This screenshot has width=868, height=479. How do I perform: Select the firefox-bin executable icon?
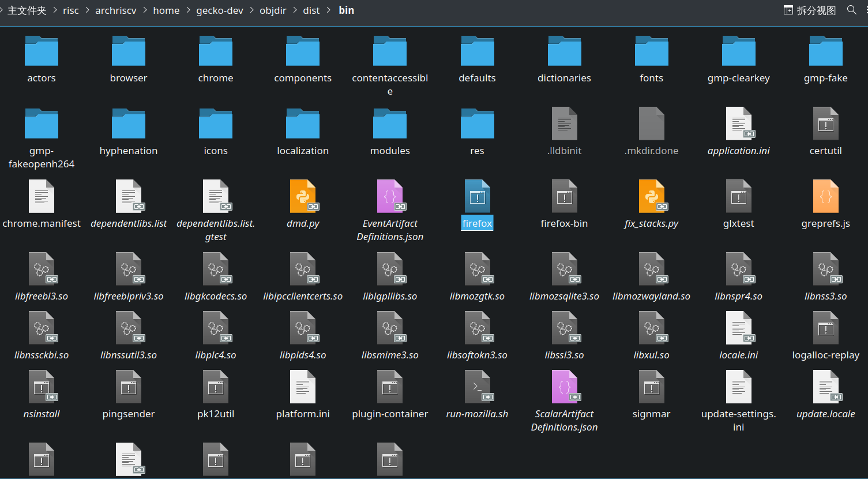click(564, 196)
